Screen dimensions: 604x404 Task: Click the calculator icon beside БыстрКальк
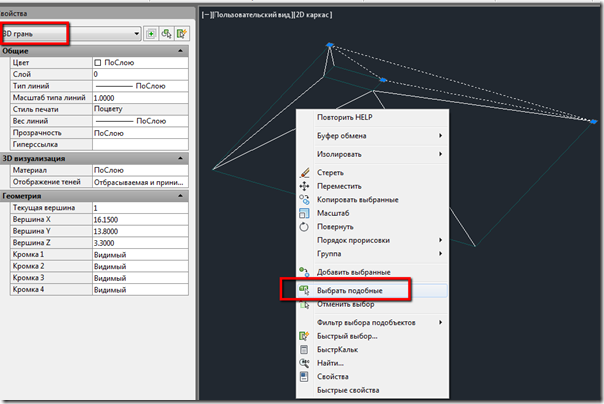coord(304,349)
